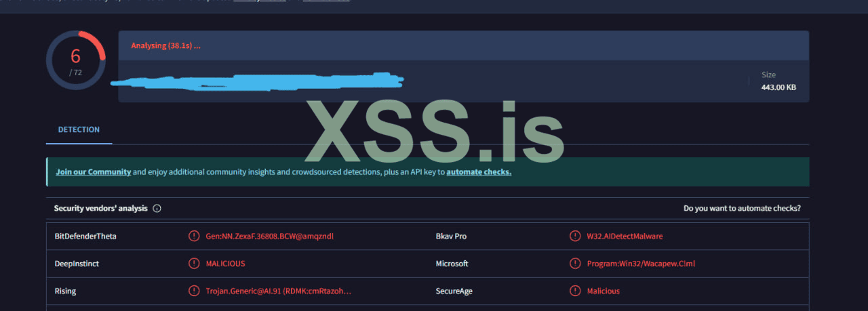Select the DeepInstinct vendor name
This screenshot has height=311, width=868.
click(x=77, y=264)
